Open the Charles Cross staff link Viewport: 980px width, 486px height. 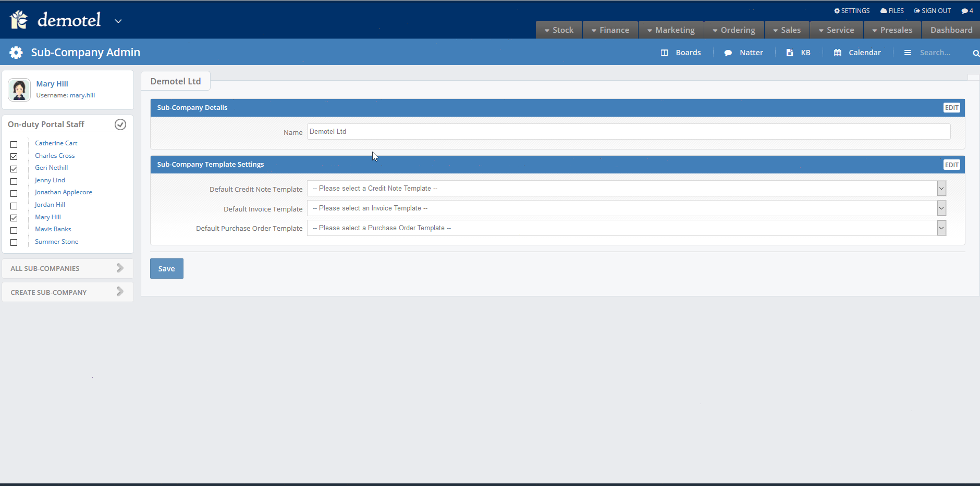click(55, 156)
